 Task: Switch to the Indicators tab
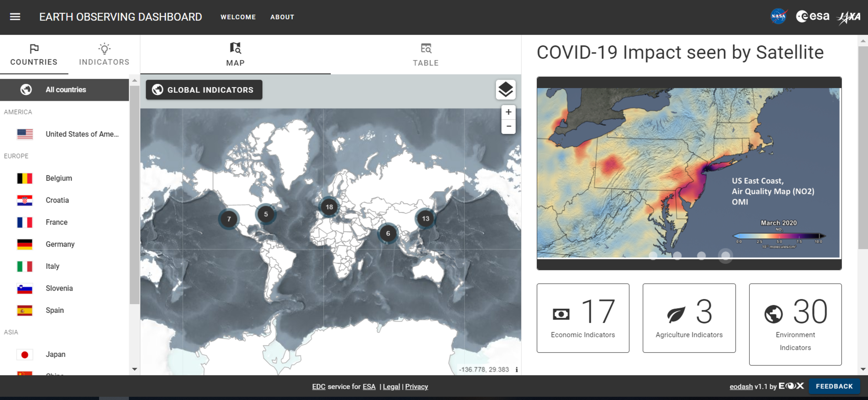coord(104,55)
